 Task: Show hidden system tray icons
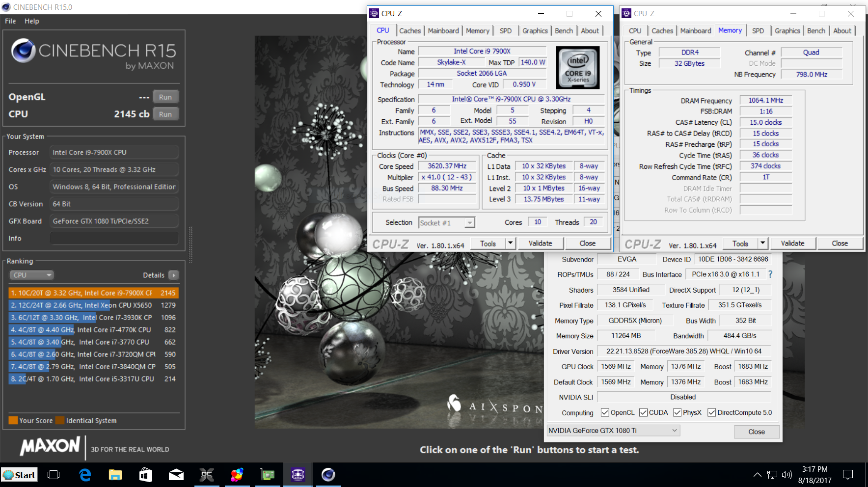coord(758,475)
